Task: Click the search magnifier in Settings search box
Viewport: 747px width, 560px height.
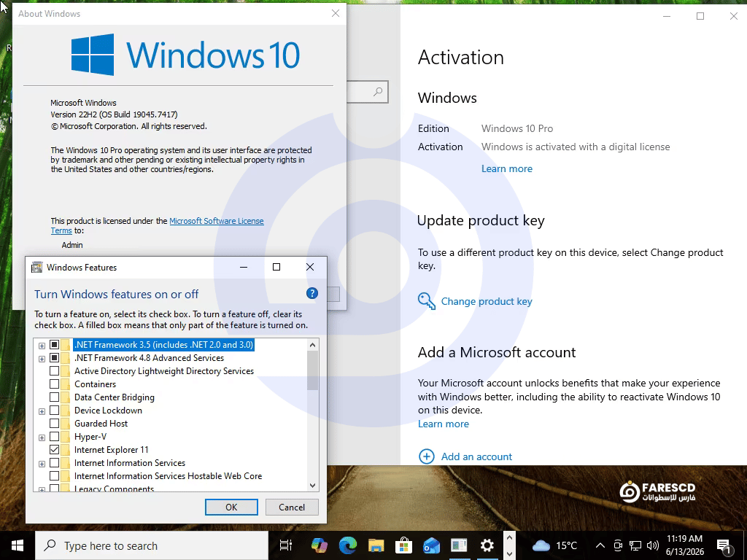Action: (378, 91)
